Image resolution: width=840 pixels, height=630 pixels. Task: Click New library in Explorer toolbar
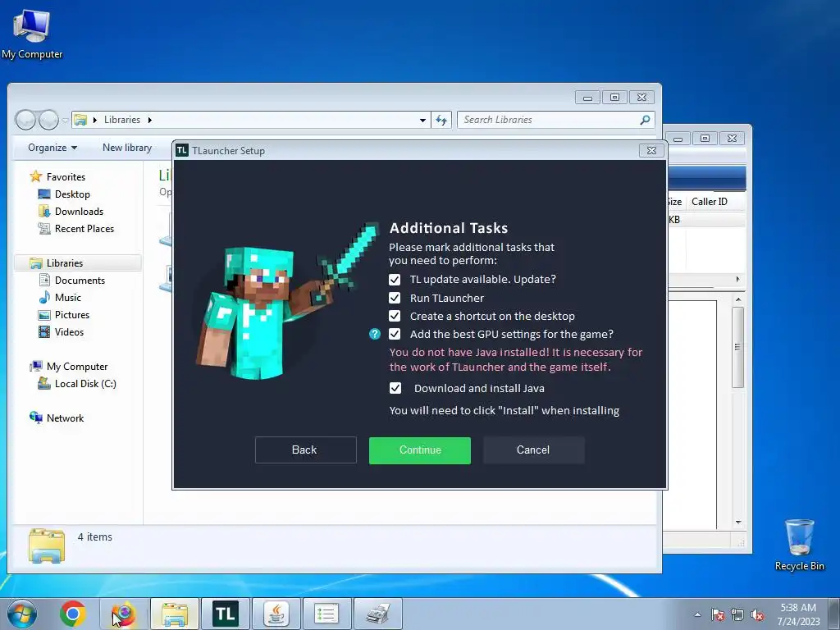(127, 148)
